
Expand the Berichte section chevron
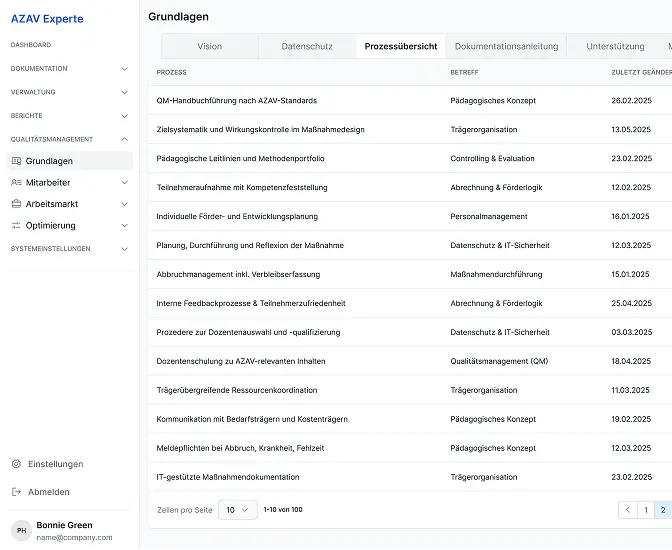pyautogui.click(x=125, y=116)
